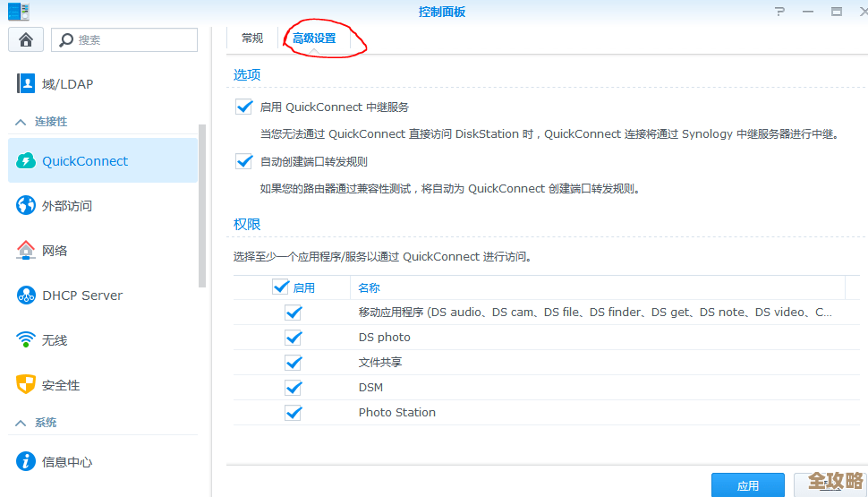Image resolution: width=868 pixels, height=497 pixels.
Task: Click the Home icon button
Action: click(x=25, y=40)
